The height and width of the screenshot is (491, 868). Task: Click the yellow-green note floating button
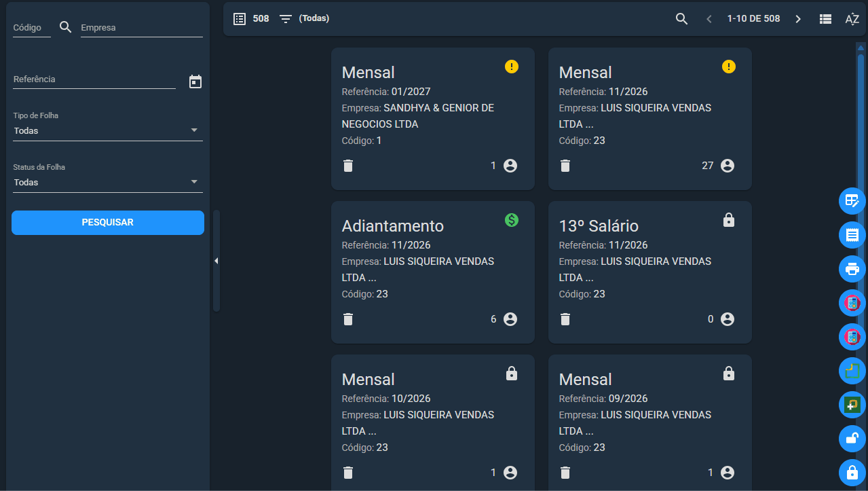[x=852, y=371]
